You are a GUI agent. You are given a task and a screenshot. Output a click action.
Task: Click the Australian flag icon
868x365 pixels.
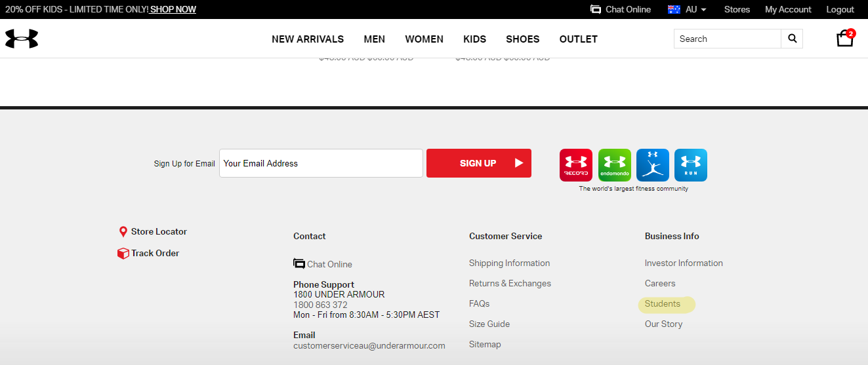point(674,9)
